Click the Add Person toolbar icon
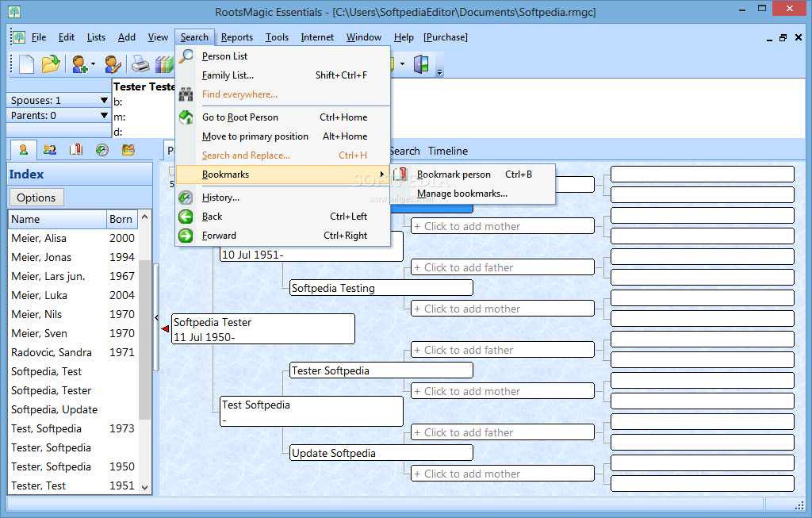Image resolution: width=812 pixels, height=518 pixels. click(x=80, y=64)
